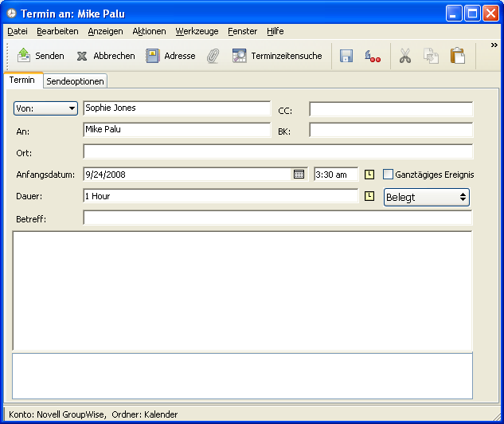Image resolution: width=504 pixels, height=424 pixels.
Task: Minimize the Termin window
Action: (x=454, y=14)
